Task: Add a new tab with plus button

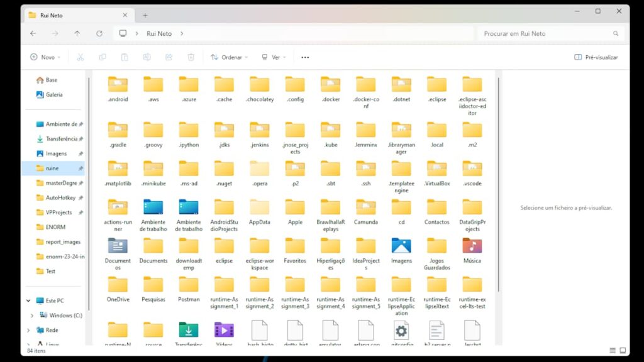Action: 145,15
